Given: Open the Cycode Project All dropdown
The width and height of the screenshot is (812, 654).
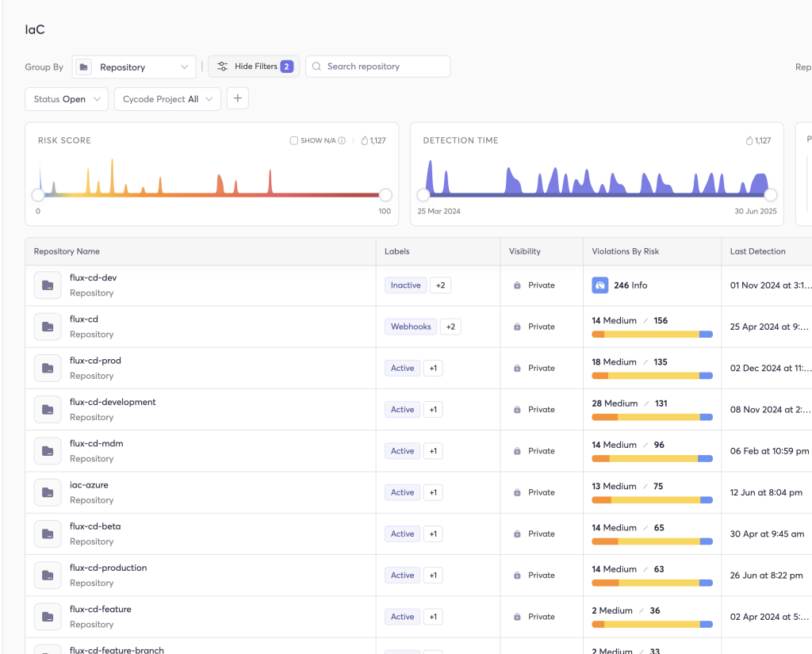Looking at the screenshot, I should click(167, 99).
